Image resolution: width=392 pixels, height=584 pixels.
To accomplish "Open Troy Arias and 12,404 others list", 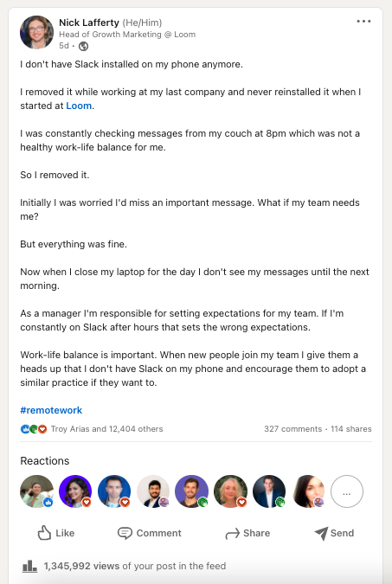I will click(107, 429).
